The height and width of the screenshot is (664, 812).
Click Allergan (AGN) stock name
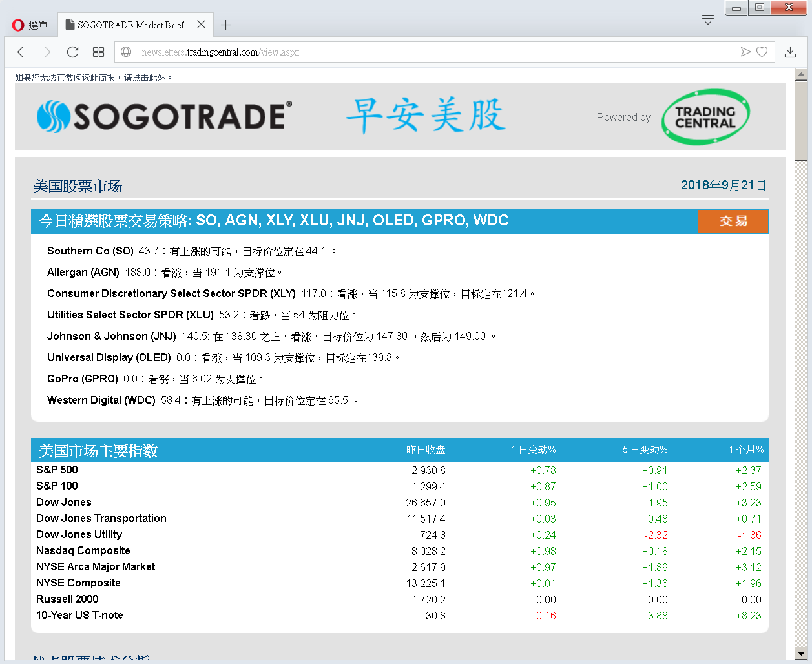[x=83, y=272]
